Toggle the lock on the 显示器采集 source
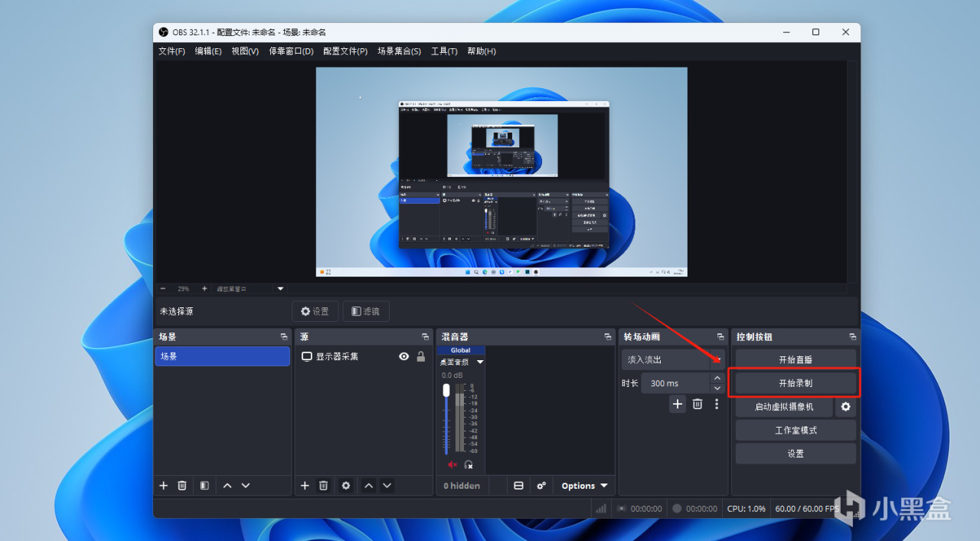The image size is (980, 541). [420, 356]
